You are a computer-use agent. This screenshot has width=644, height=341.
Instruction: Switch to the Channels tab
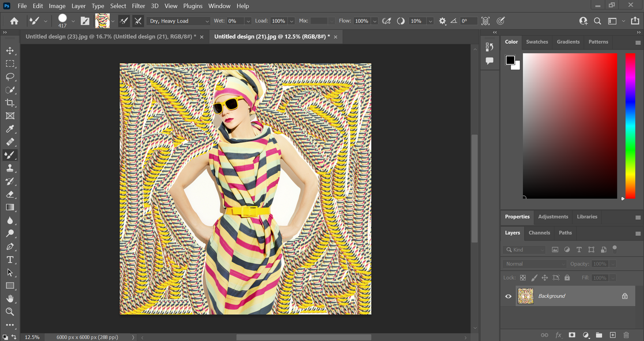coord(539,233)
